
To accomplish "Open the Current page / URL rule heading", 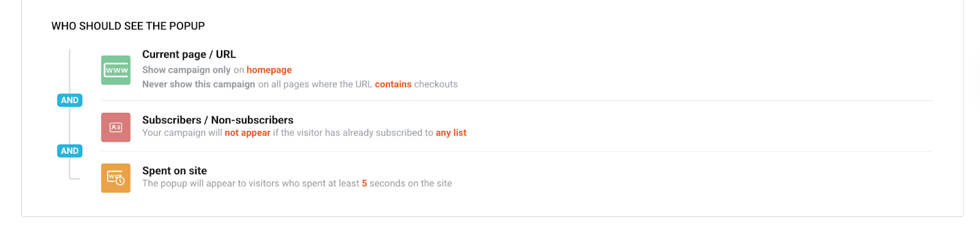I will (189, 54).
